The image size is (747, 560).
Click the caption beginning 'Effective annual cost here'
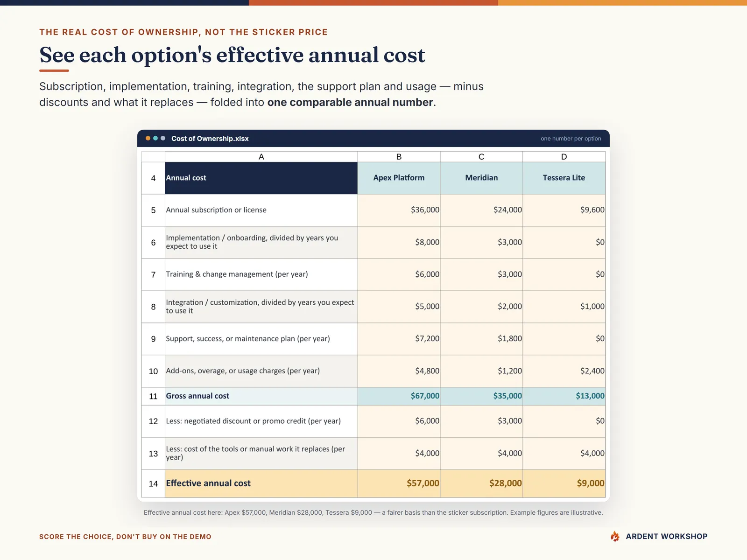pyautogui.click(x=373, y=512)
